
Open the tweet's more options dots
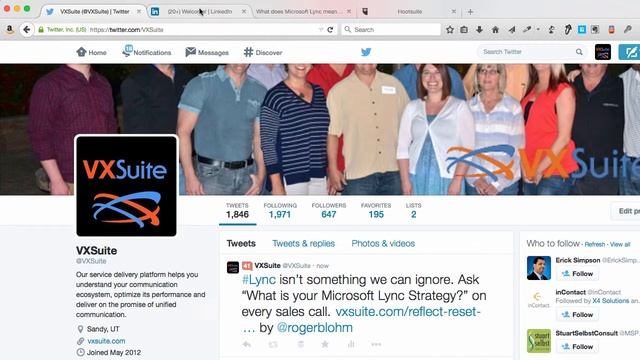376,344
